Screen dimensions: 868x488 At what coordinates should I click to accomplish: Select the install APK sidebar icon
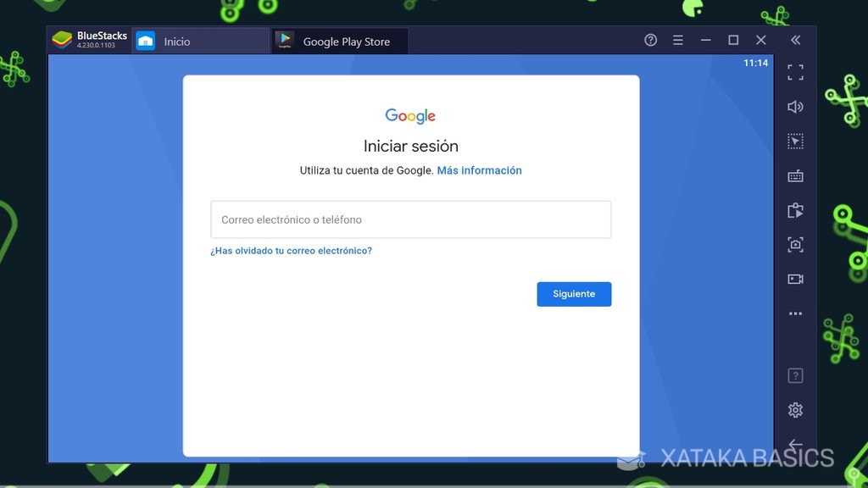[x=795, y=210]
